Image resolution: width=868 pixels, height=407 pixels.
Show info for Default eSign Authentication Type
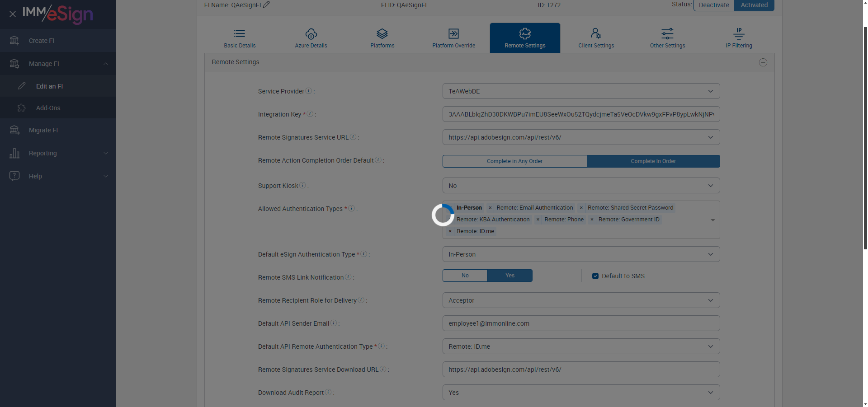[363, 254]
